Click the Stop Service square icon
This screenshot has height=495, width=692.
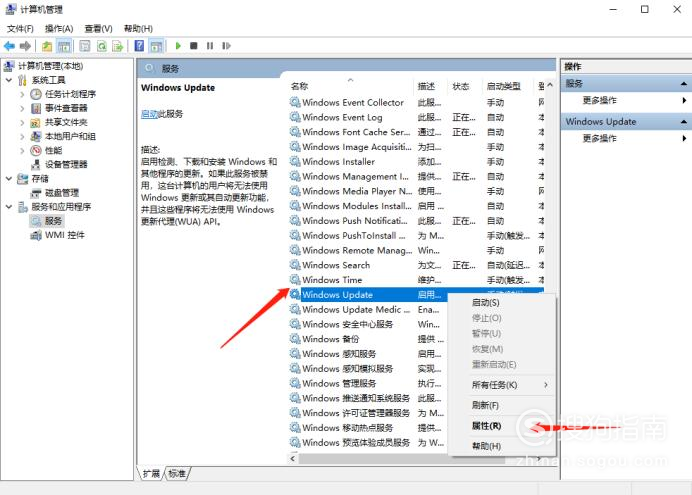pyautogui.click(x=193, y=46)
